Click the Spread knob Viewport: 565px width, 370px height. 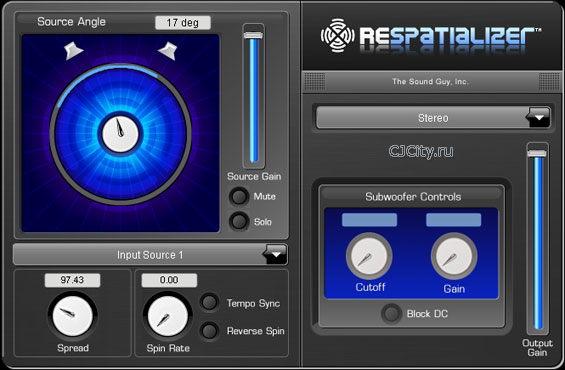72,316
